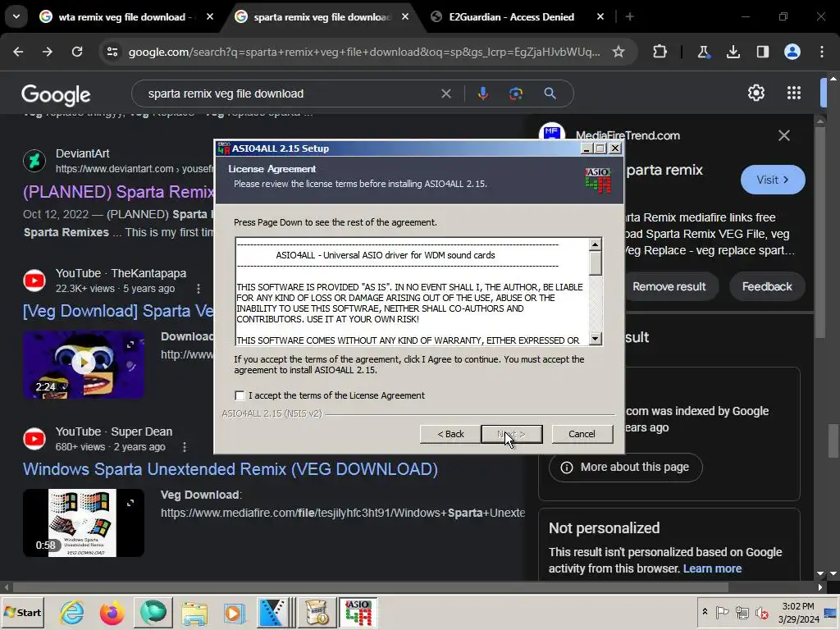Click the page vertical scrollbar thumb
Viewport: 840px width, 630px height.
pos(834,441)
